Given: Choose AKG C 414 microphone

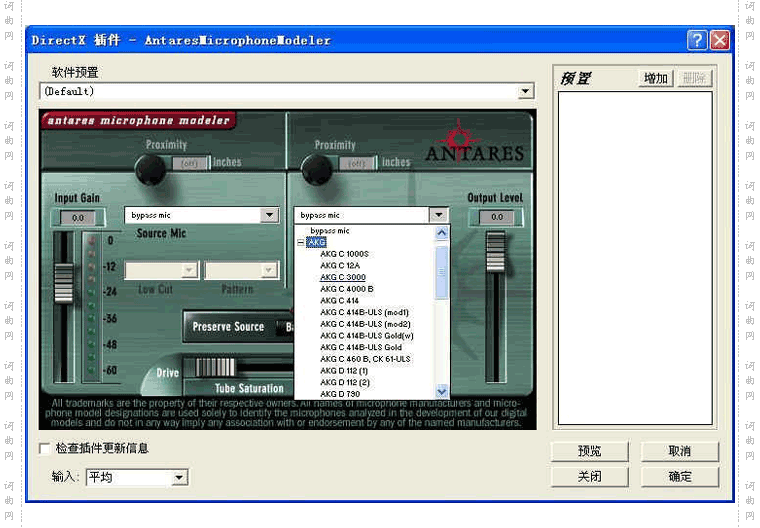Looking at the screenshot, I should coord(339,301).
